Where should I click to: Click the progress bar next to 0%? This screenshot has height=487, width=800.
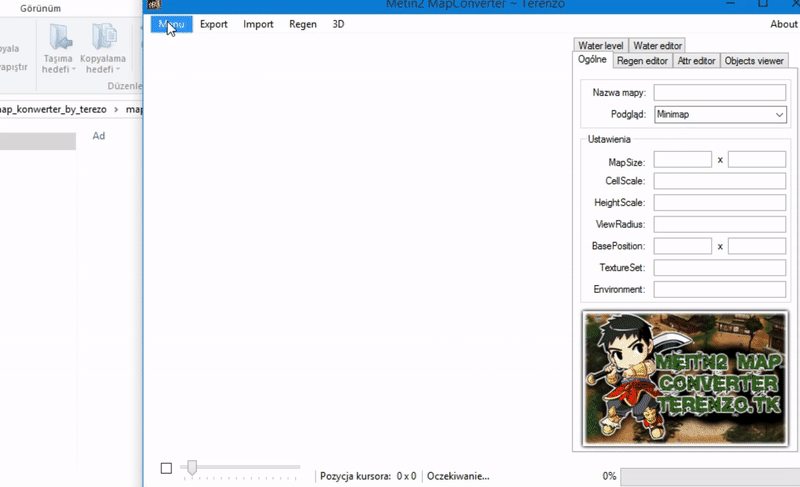tap(710, 476)
